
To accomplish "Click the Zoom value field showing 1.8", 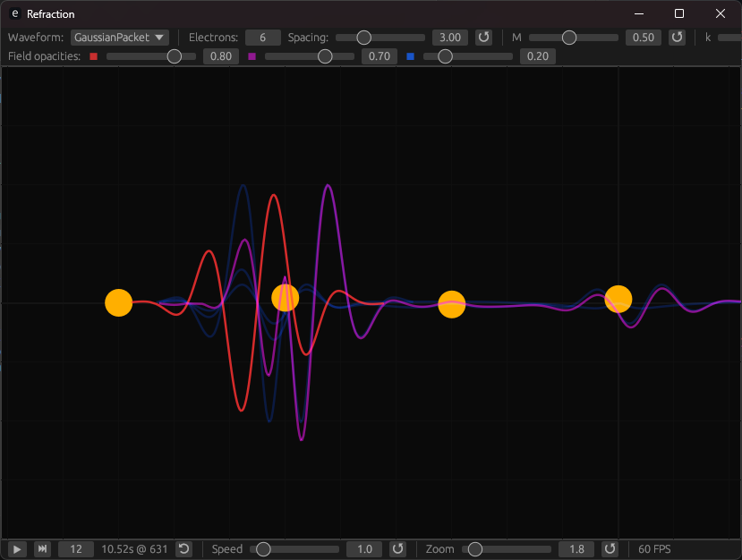I will (x=576, y=549).
